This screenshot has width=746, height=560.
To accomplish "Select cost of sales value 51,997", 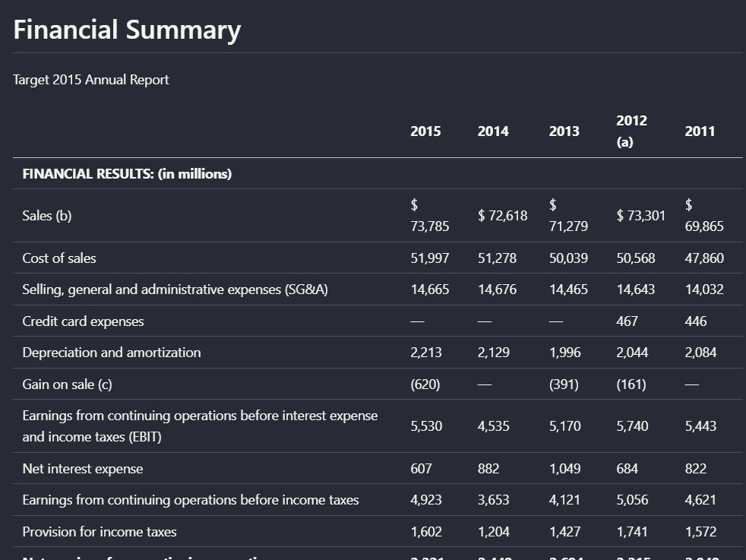I will pyautogui.click(x=430, y=258).
